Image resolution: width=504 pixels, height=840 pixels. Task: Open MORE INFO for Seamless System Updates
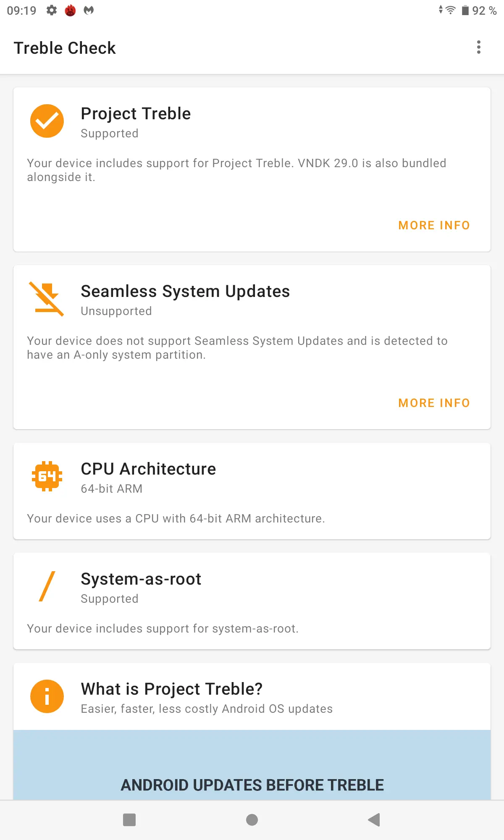tap(434, 403)
